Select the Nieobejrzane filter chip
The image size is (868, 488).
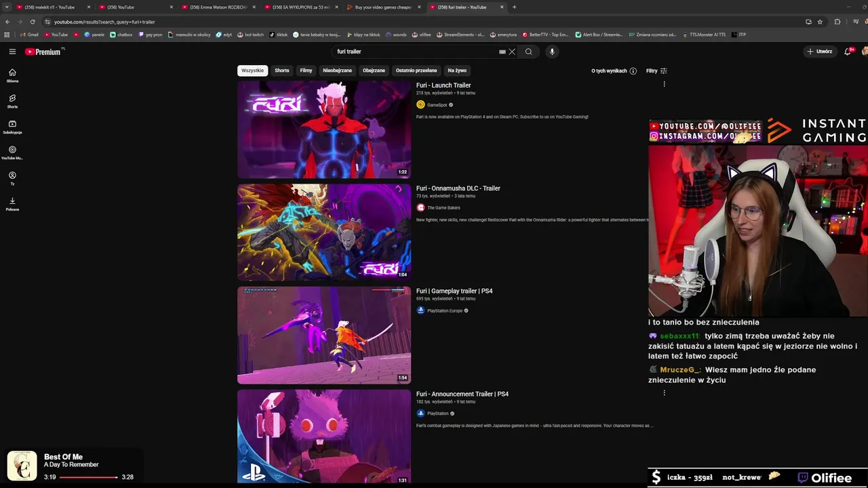tap(338, 70)
